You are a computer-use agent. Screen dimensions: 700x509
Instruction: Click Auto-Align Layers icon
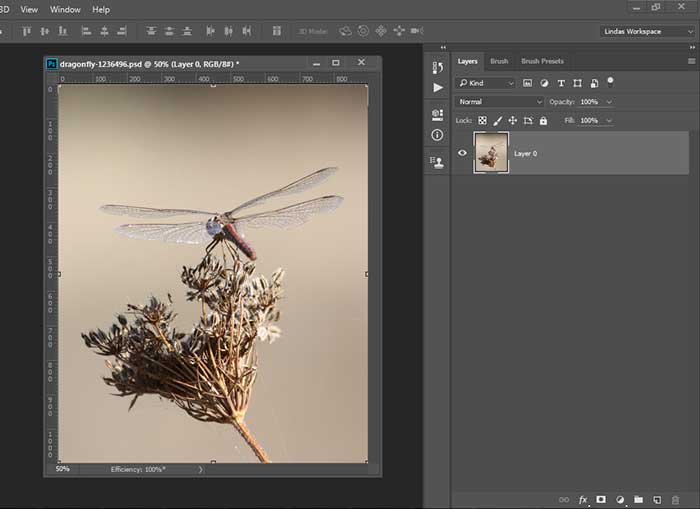[277, 31]
